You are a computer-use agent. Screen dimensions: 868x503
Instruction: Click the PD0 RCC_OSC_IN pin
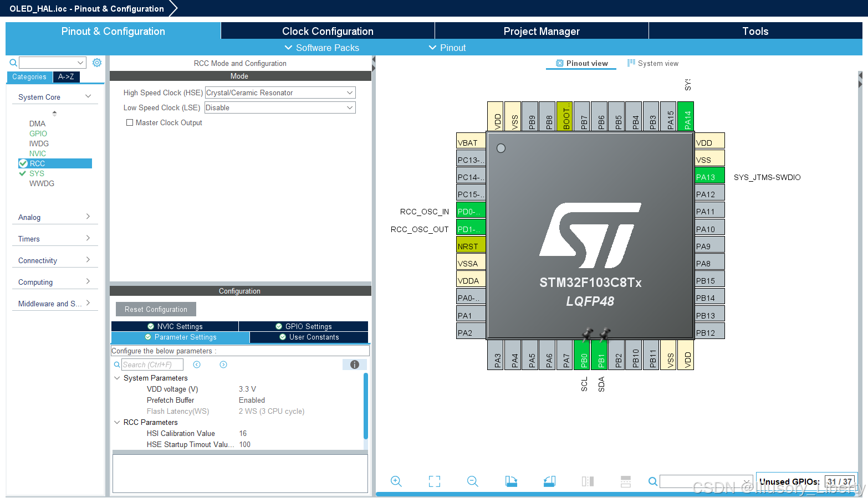tap(471, 211)
